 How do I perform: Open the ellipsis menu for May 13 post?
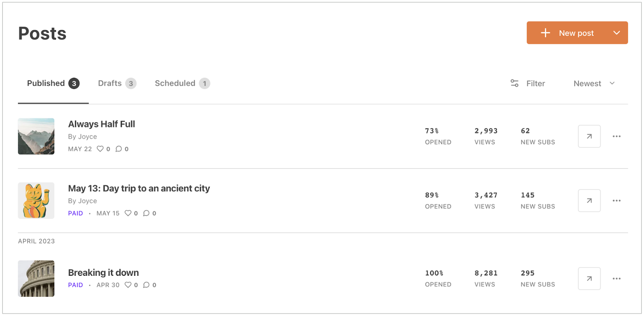click(616, 200)
